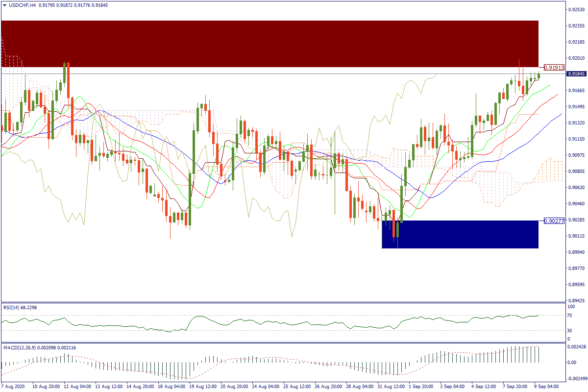588x392 pixels.
Task: Open the chart menu triangle beside USDCHF,H4
Action: [4, 5]
